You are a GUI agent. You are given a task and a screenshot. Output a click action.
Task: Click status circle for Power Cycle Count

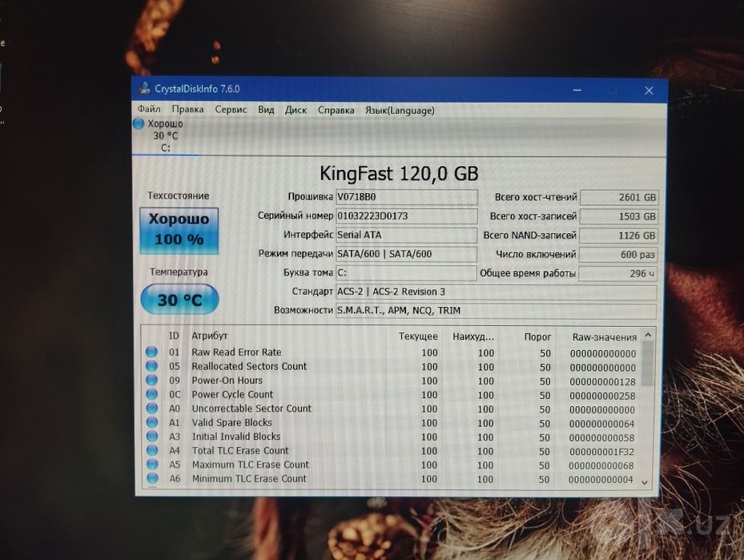tap(152, 394)
